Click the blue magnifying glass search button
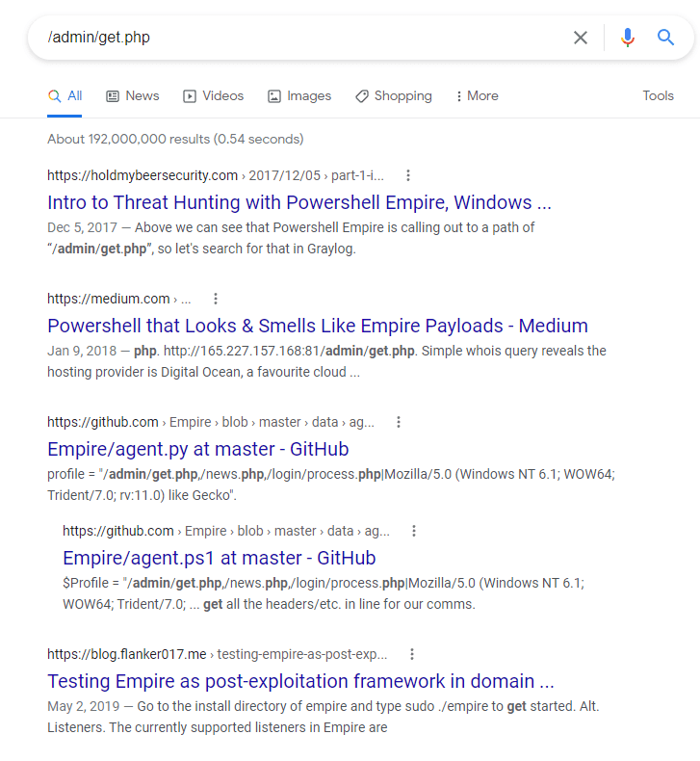This screenshot has width=700, height=761. tap(665, 38)
